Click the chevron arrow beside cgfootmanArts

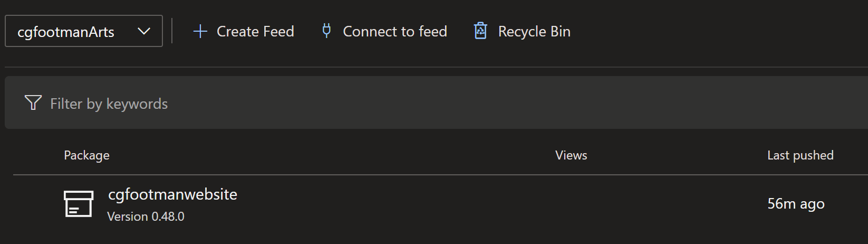pyautogui.click(x=143, y=32)
